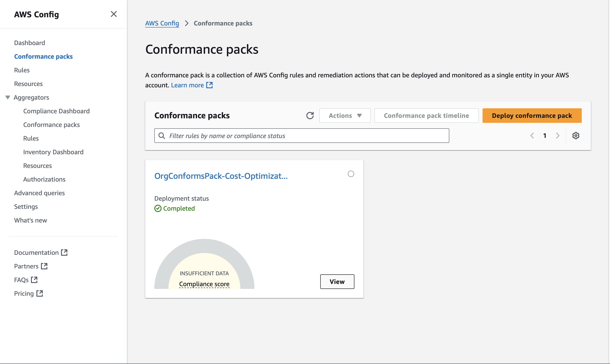
Task: Refresh the conformance packs list
Action: 310,116
